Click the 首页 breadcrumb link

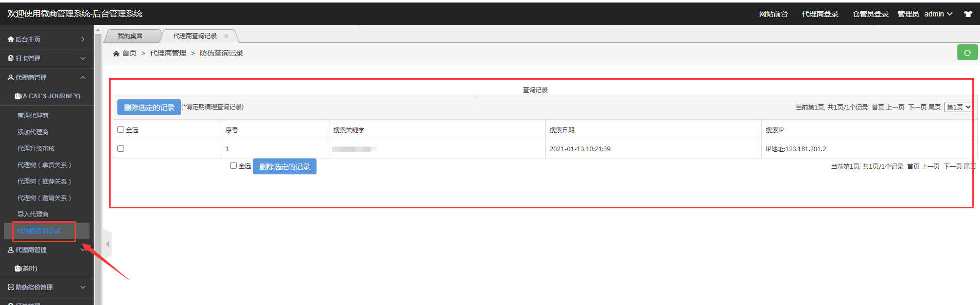(129, 53)
